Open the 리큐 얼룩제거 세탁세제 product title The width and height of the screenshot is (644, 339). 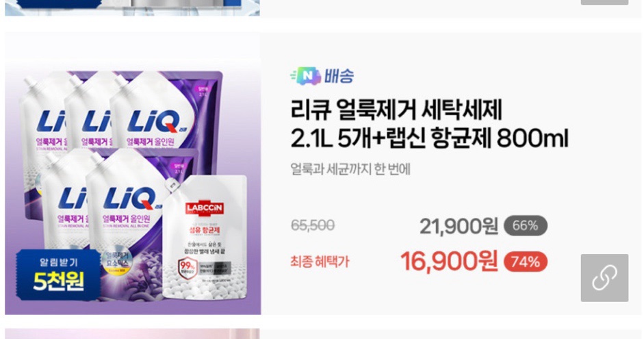pyautogui.click(x=429, y=124)
